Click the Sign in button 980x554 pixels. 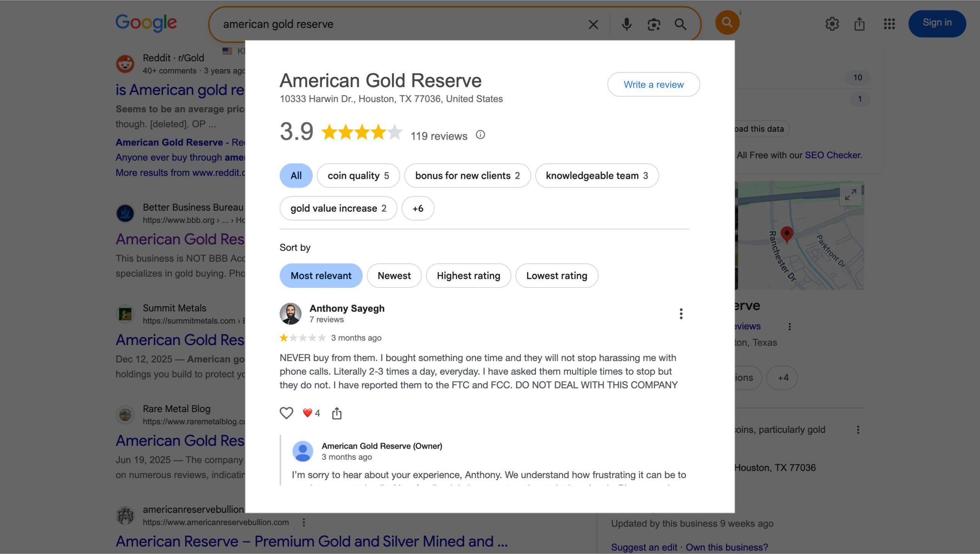(937, 24)
